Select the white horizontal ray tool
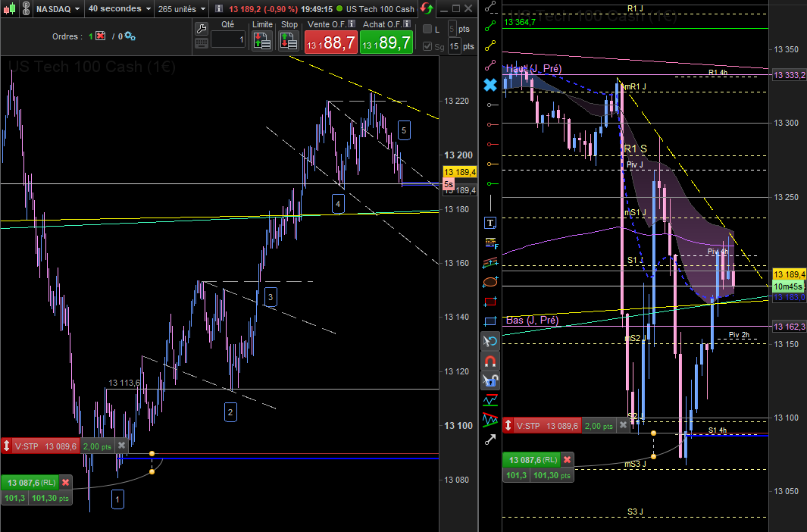The image size is (807, 532). (492, 105)
